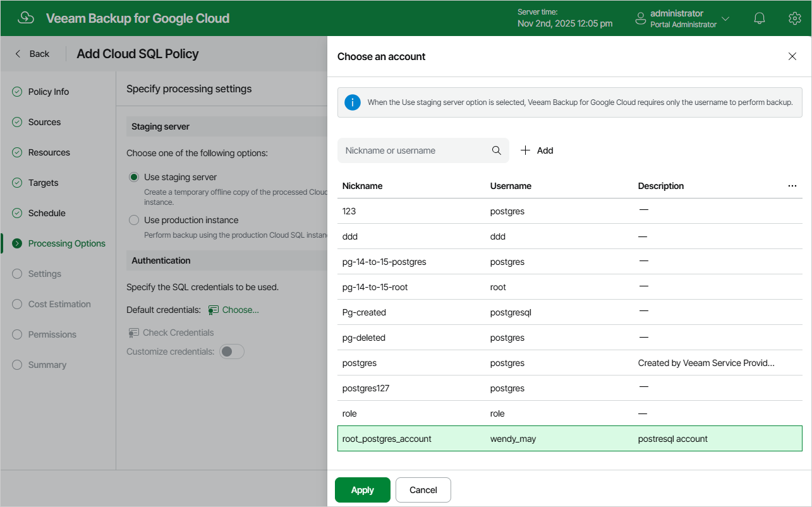Click the postgresql username cell

pyautogui.click(x=511, y=312)
